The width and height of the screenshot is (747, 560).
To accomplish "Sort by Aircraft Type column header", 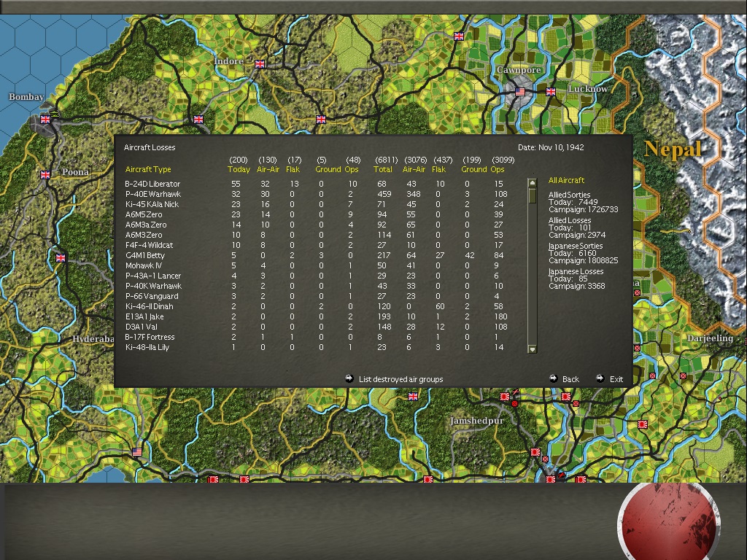I will click(147, 169).
